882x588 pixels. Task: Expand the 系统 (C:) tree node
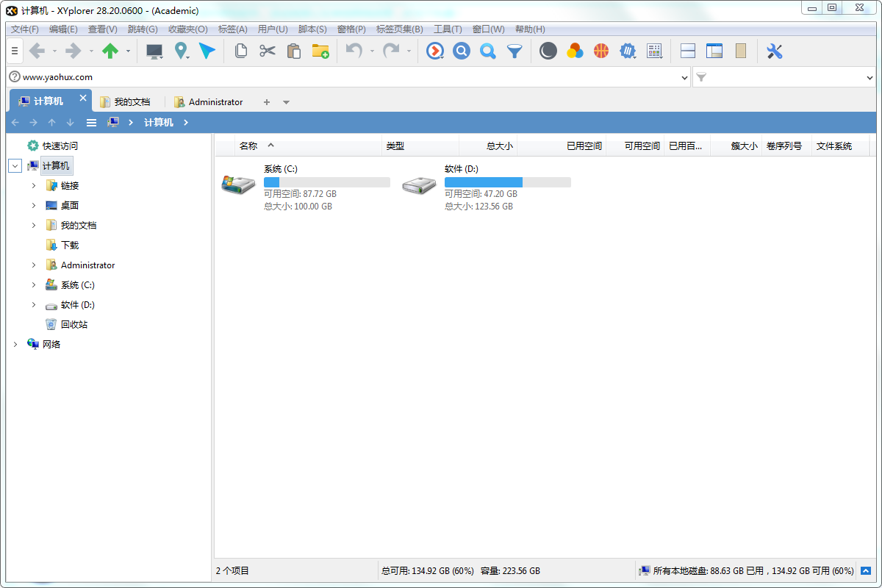pyautogui.click(x=34, y=285)
